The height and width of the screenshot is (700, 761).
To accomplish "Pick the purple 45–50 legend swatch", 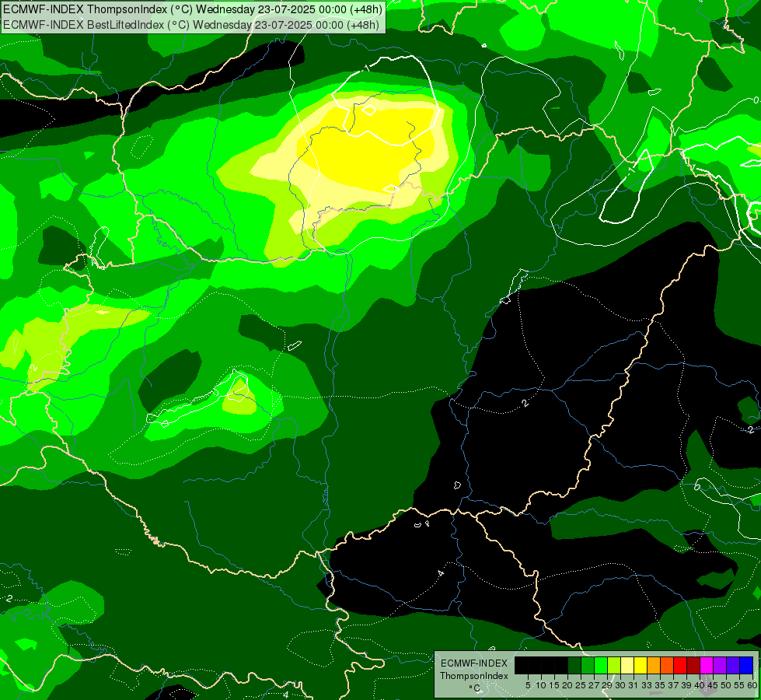I will [x=720, y=665].
